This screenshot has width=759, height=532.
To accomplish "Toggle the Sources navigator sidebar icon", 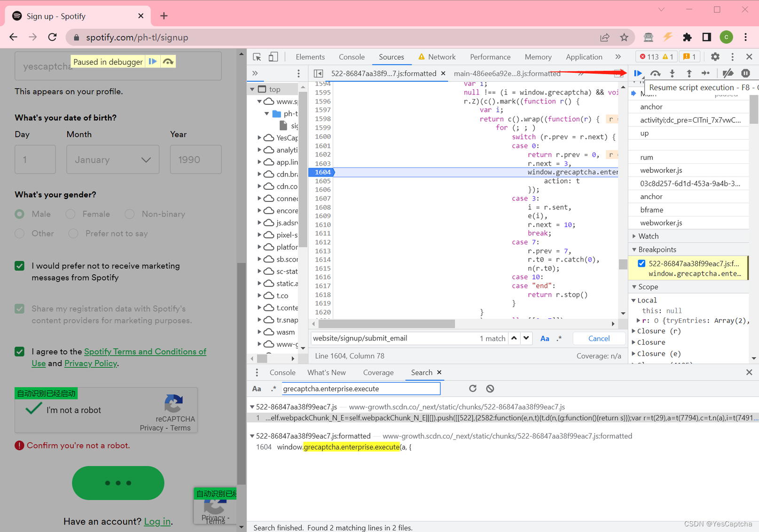I will click(x=318, y=73).
